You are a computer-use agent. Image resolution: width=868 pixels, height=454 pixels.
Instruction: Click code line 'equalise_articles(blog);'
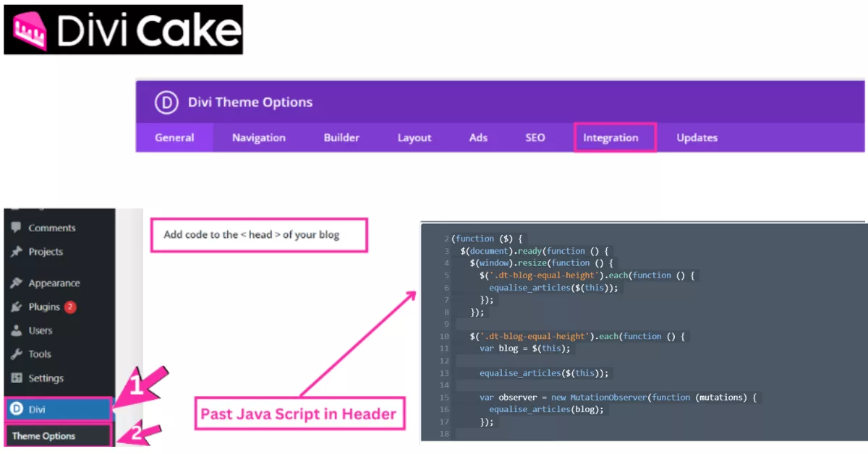pyautogui.click(x=546, y=409)
